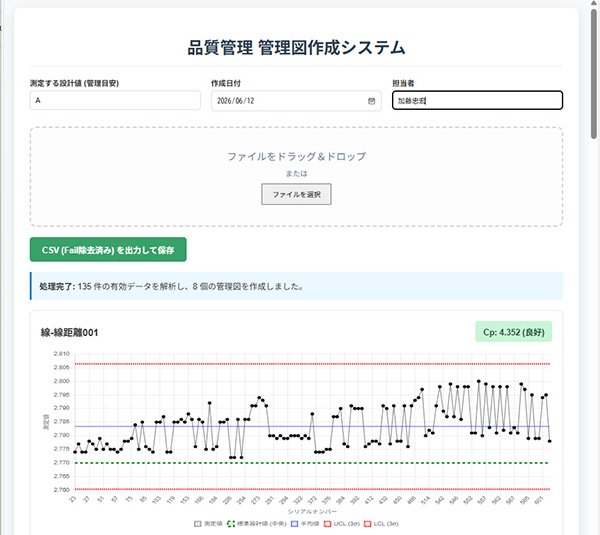Open the calendar picker in 作成日付 field
The image size is (600, 535).
pos(371,101)
